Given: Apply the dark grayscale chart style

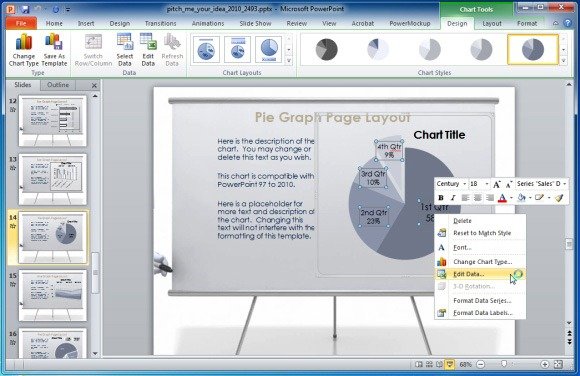Looking at the screenshot, I should click(327, 49).
